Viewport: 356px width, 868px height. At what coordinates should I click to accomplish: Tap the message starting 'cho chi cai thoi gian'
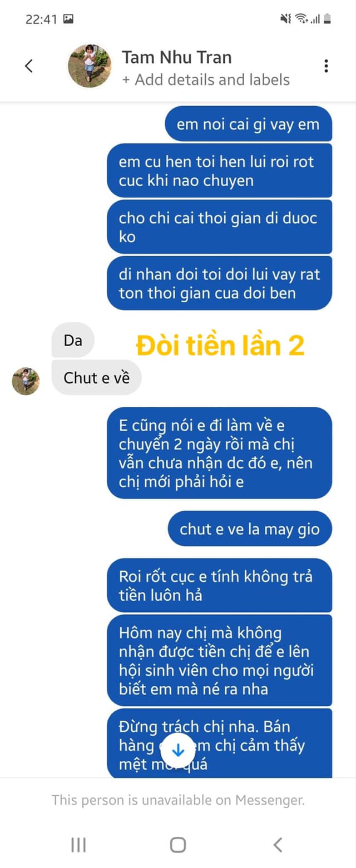(219, 227)
